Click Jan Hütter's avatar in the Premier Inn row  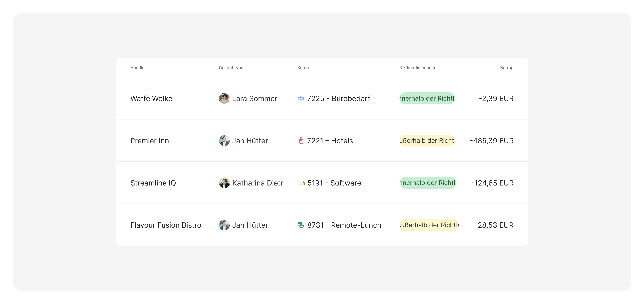pos(224,141)
